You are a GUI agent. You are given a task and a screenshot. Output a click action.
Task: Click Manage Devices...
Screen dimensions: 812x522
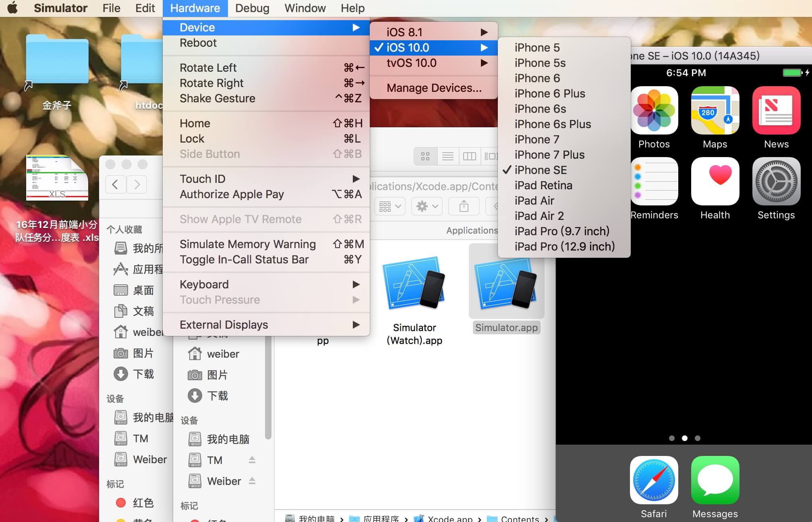click(x=434, y=88)
